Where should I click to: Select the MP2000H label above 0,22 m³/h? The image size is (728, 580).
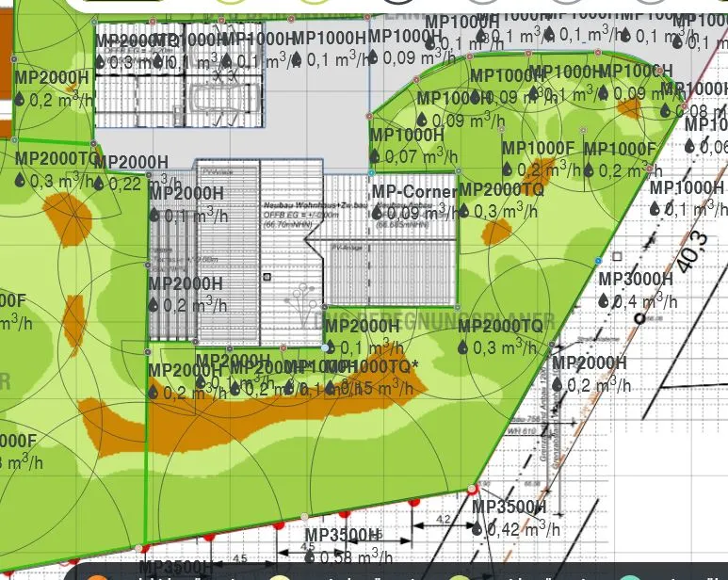pos(131,162)
